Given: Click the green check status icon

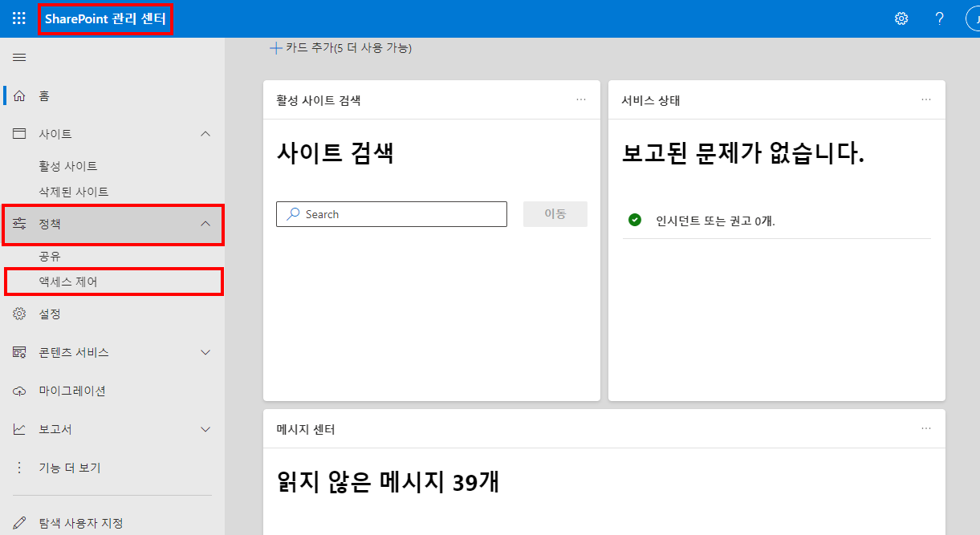Looking at the screenshot, I should [635, 220].
